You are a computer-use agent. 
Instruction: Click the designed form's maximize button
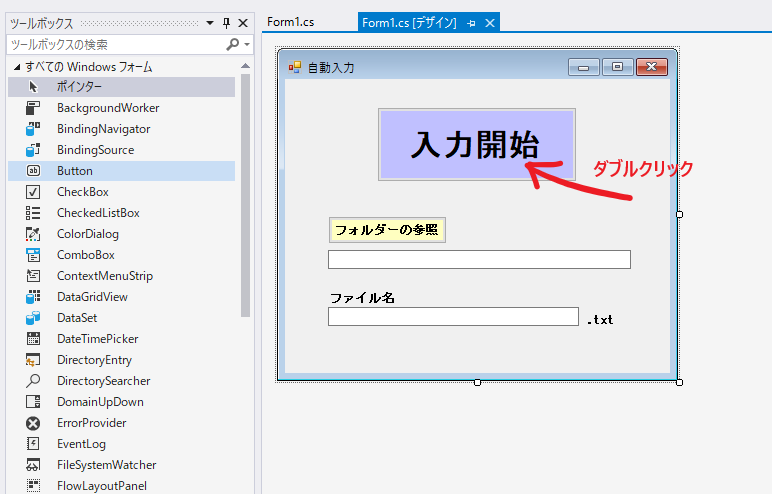pos(617,67)
